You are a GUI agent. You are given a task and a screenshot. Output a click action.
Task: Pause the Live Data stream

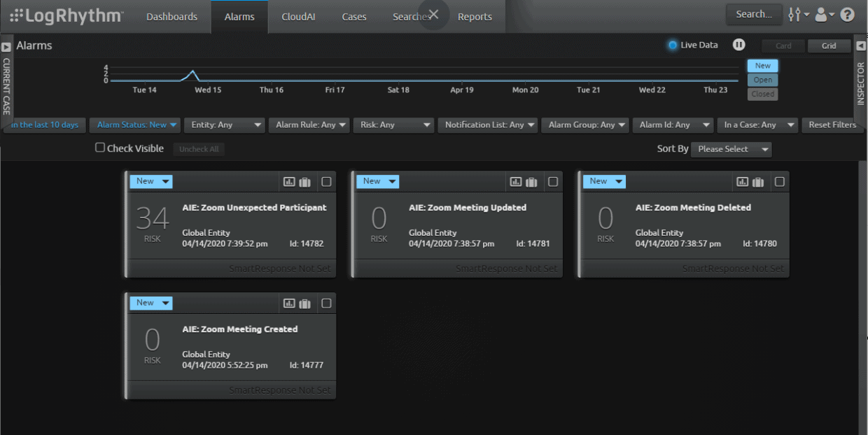coord(738,45)
